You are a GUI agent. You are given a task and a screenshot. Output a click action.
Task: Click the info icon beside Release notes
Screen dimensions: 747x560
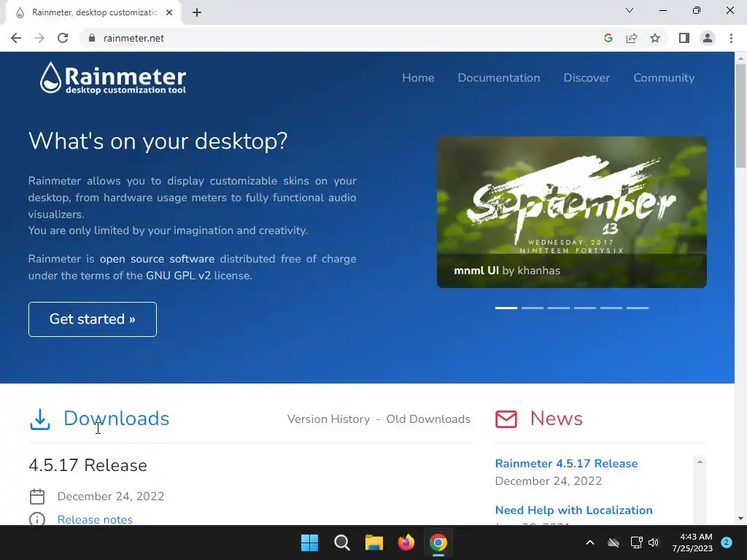pyautogui.click(x=37, y=519)
